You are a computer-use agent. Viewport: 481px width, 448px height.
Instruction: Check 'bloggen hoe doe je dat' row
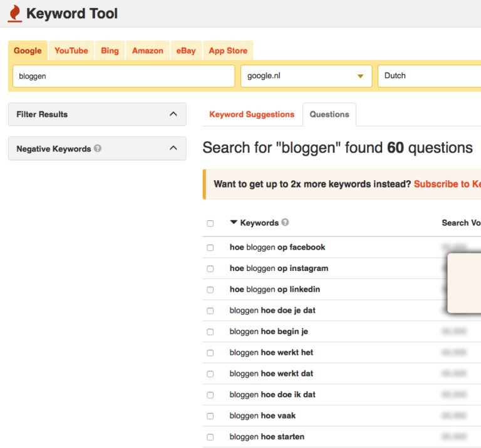210,311
